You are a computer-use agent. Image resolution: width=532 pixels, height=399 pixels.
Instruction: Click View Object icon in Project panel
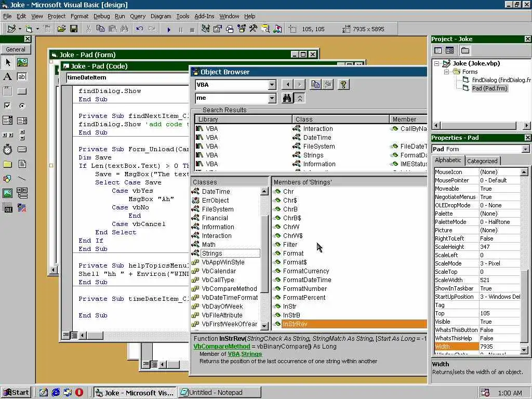pyautogui.click(x=449, y=50)
